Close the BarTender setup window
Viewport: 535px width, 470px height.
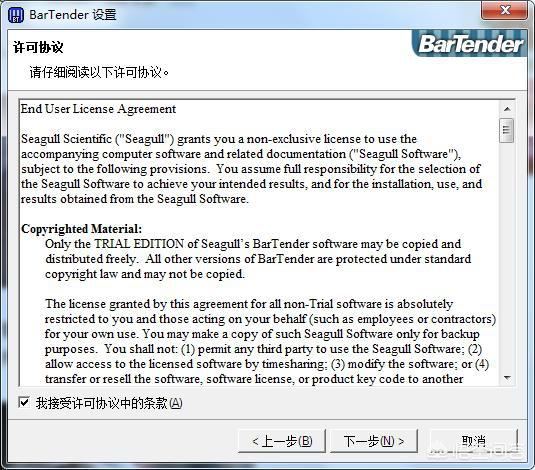[x=505, y=10]
